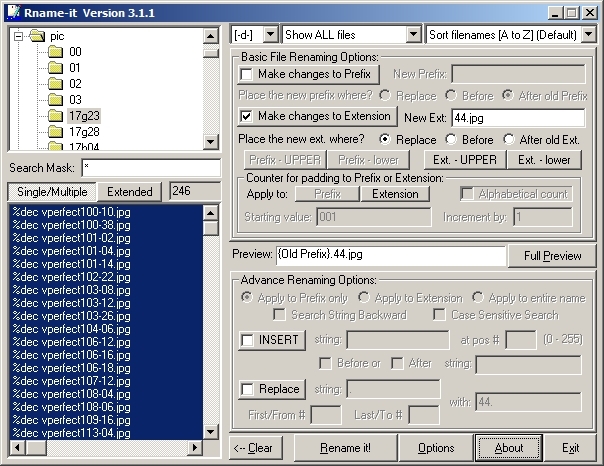This screenshot has height=466, width=604.
Task: Click the Rename it! button
Action: pos(345,448)
